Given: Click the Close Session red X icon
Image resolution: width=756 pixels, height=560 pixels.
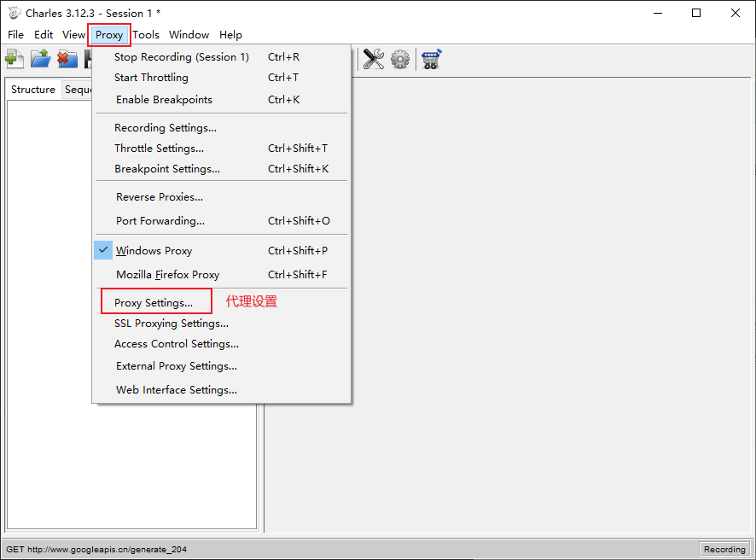Looking at the screenshot, I should point(67,59).
